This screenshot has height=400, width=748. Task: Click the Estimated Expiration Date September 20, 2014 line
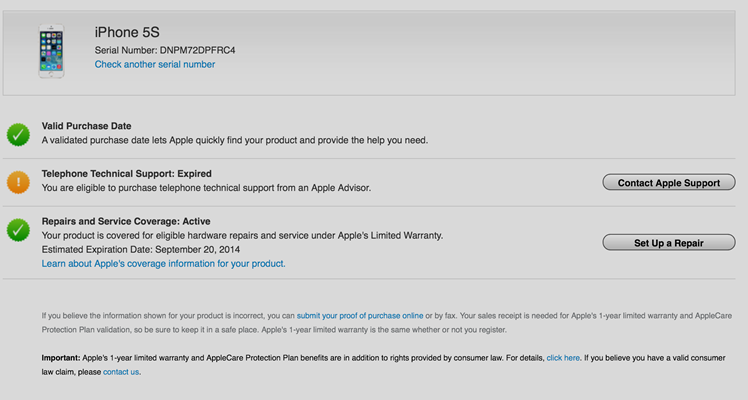click(141, 250)
